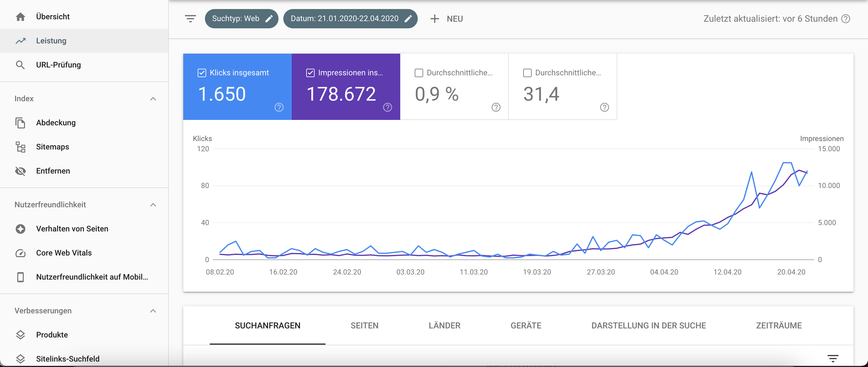Add a new filter with NEU
This screenshot has height=367, width=868.
[x=446, y=19]
